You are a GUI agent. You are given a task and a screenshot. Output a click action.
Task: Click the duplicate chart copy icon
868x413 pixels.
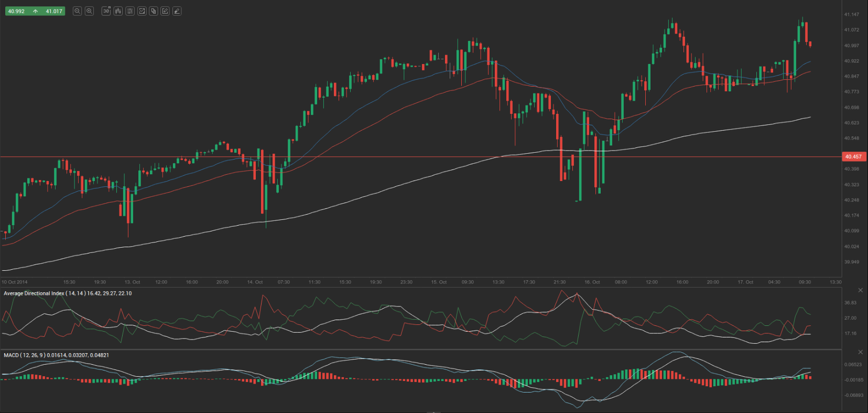[x=154, y=11]
